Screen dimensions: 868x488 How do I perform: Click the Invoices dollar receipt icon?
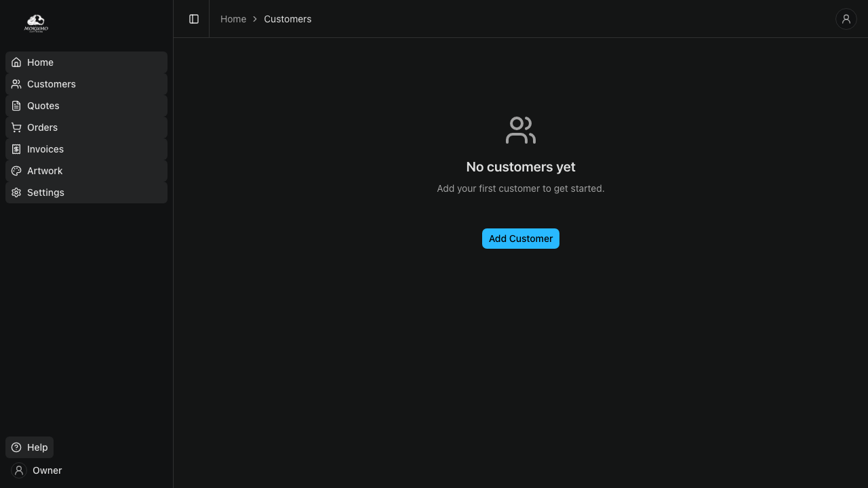tap(16, 149)
